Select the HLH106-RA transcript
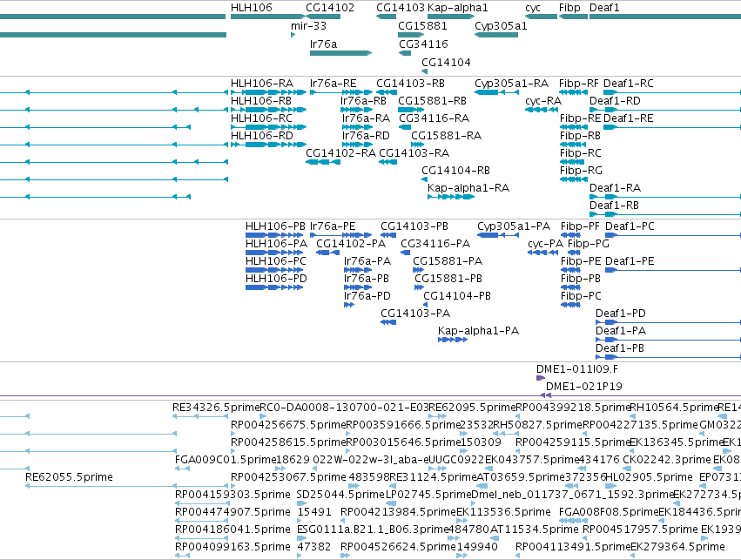This screenshot has width=741, height=560. coord(262,84)
